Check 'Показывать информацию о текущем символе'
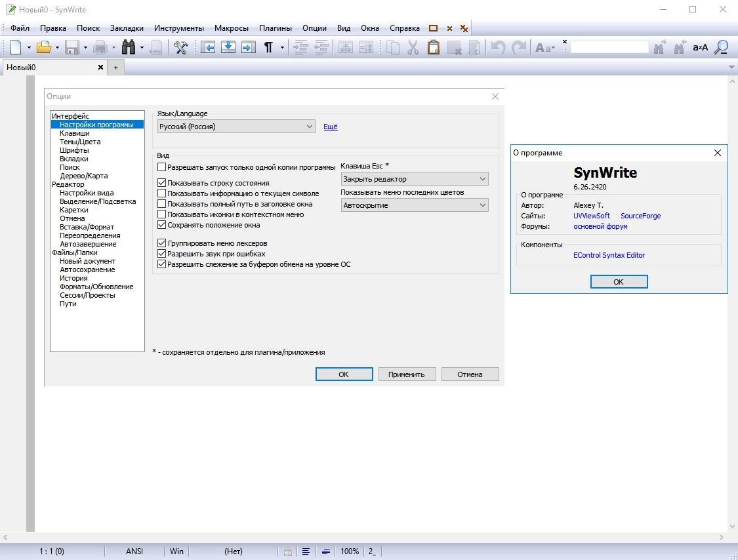The height and width of the screenshot is (560, 738). tap(161, 193)
